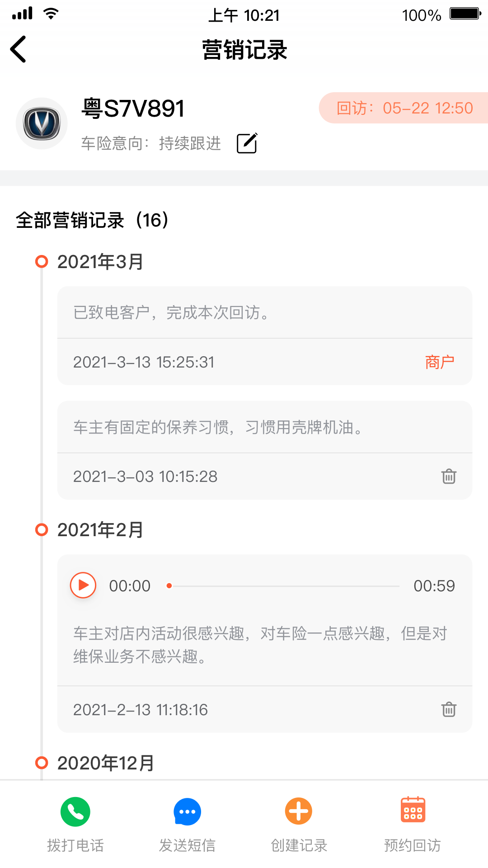Image resolution: width=488 pixels, height=868 pixels.
Task: Play the 00:59 audio recording
Action: click(x=83, y=585)
